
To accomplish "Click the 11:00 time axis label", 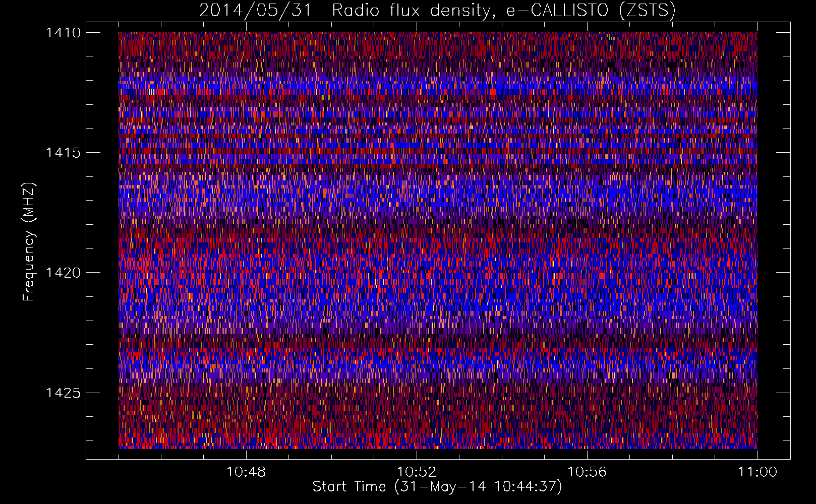I will pos(757,472).
